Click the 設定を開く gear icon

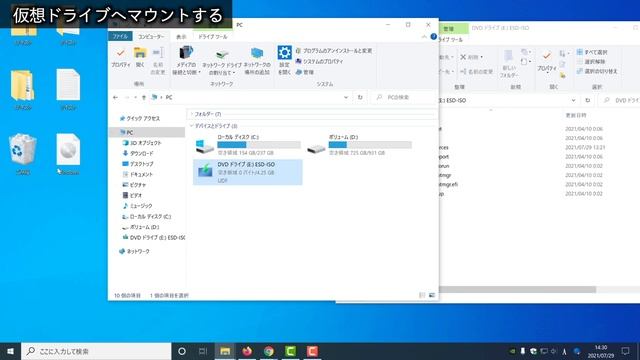tap(284, 60)
